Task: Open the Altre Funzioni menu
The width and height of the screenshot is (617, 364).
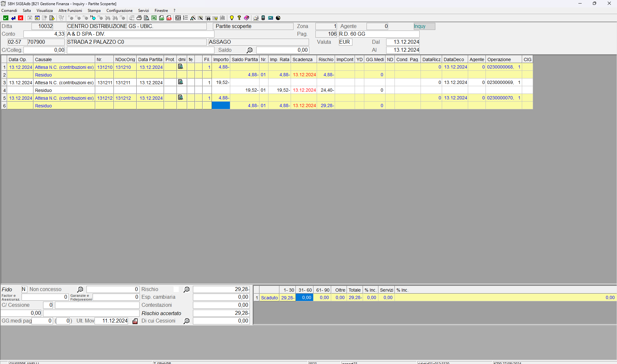Action: point(70,11)
